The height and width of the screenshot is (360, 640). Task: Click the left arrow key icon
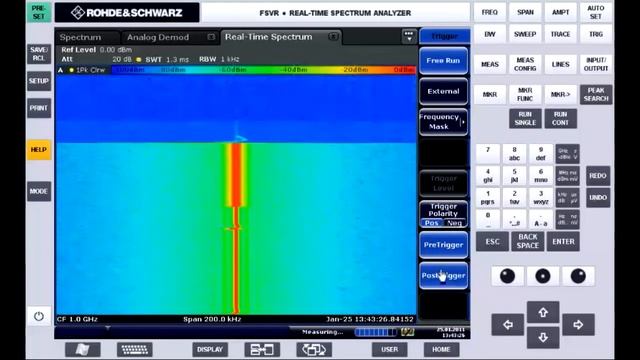[508, 324]
